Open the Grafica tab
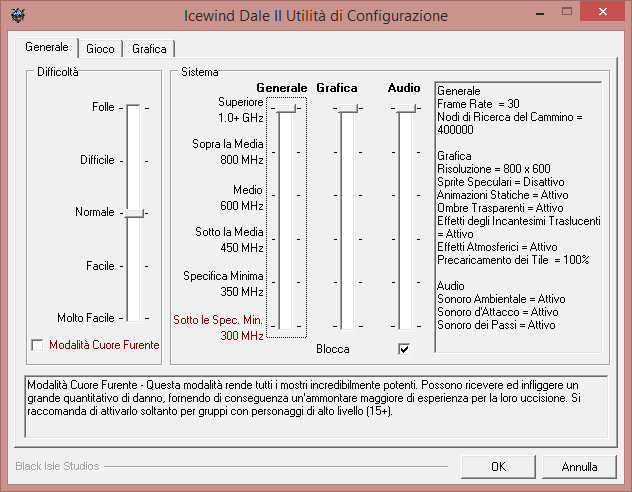The width and height of the screenshot is (632, 492). point(149,49)
